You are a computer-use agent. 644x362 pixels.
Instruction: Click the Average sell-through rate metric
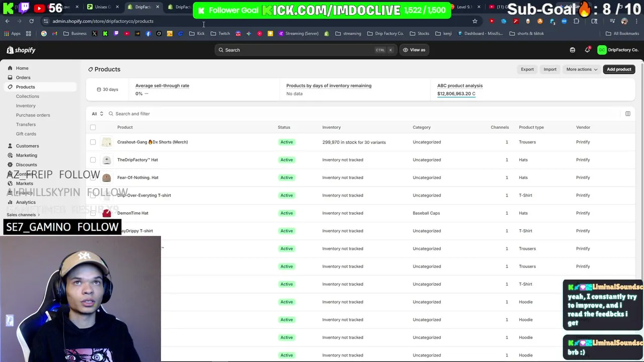[162, 85]
